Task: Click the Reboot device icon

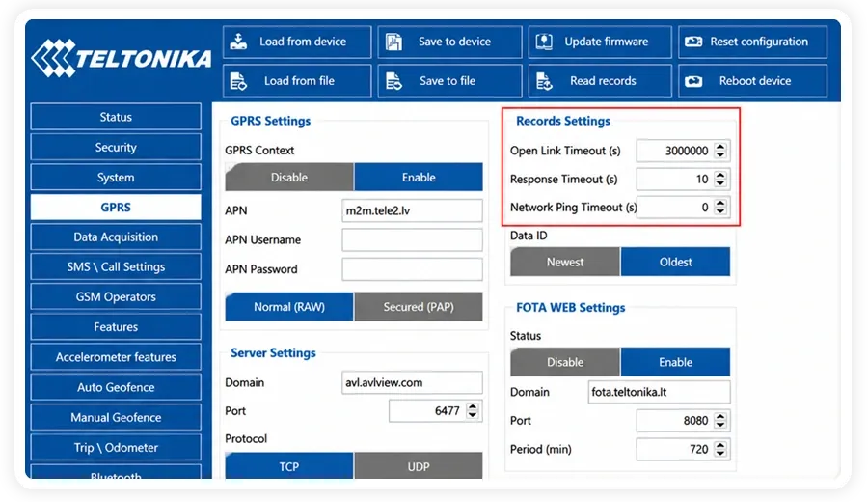Action: [x=693, y=81]
